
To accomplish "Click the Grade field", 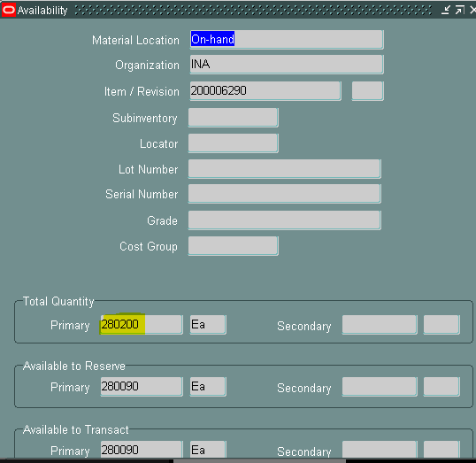I will [x=284, y=220].
